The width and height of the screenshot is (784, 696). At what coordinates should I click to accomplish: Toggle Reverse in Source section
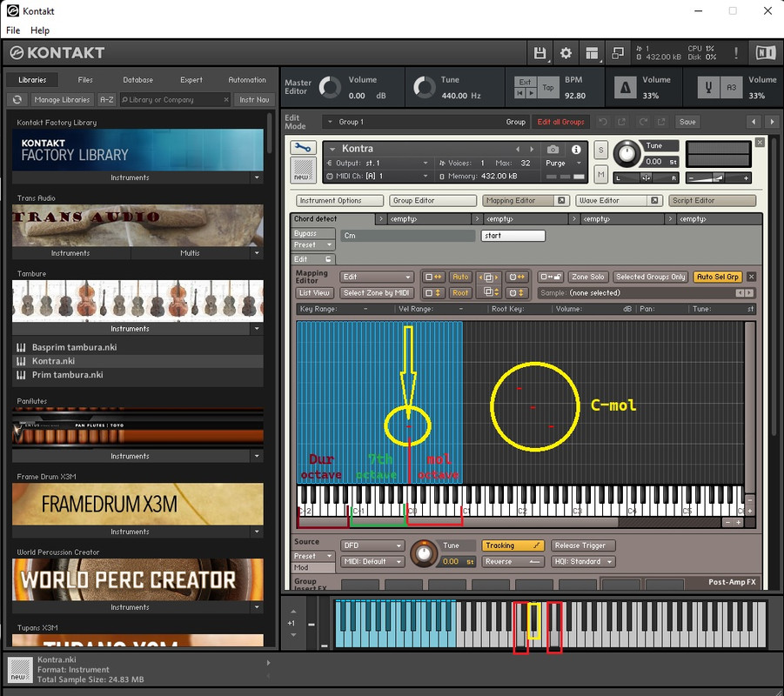point(513,561)
